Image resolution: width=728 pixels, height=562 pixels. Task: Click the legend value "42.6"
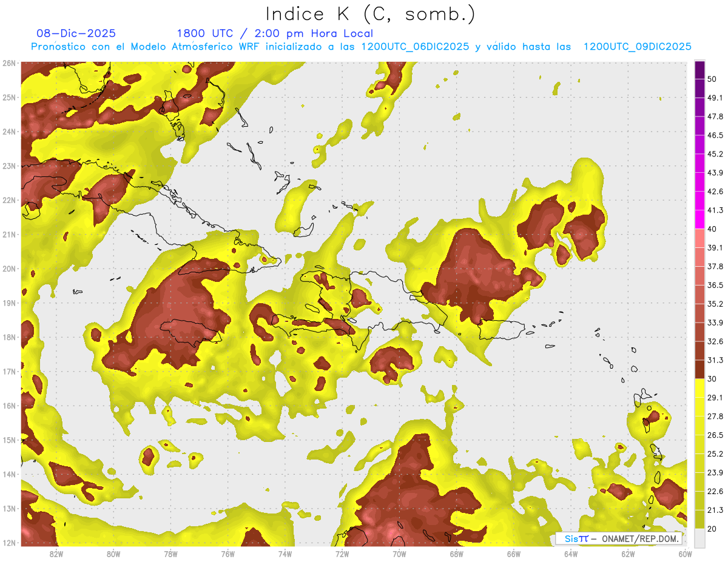pyautogui.click(x=715, y=192)
